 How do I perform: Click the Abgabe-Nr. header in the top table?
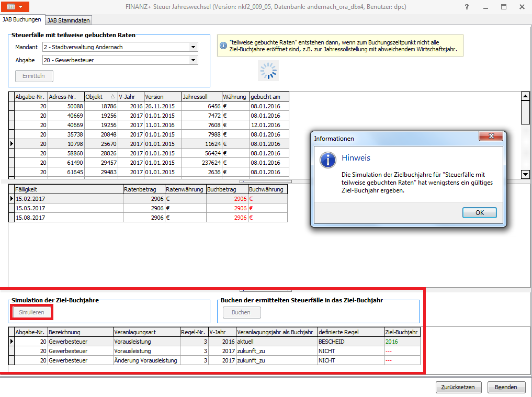(31, 97)
